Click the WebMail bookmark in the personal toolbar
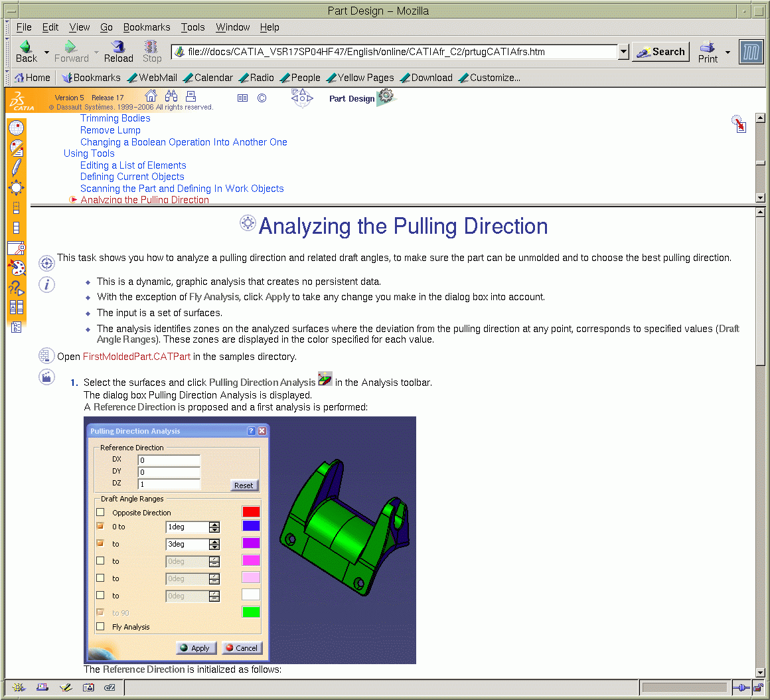This screenshot has height=700, width=770. tap(152, 78)
